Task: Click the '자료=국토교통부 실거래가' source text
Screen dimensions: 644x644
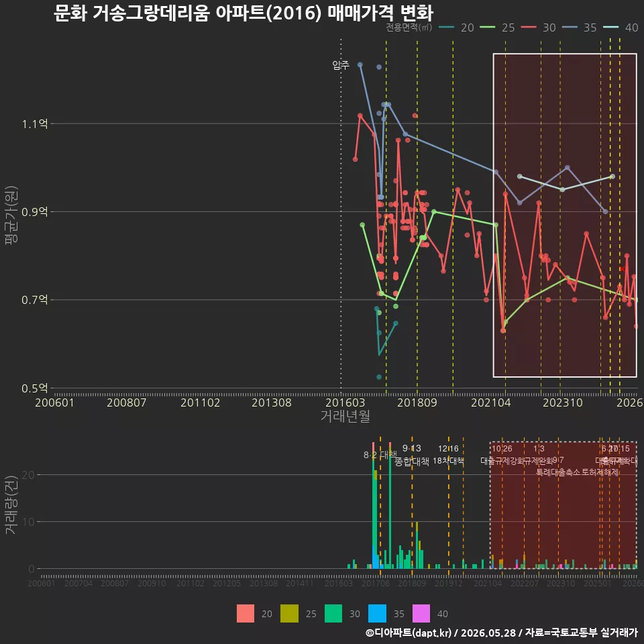Action: click(582, 633)
